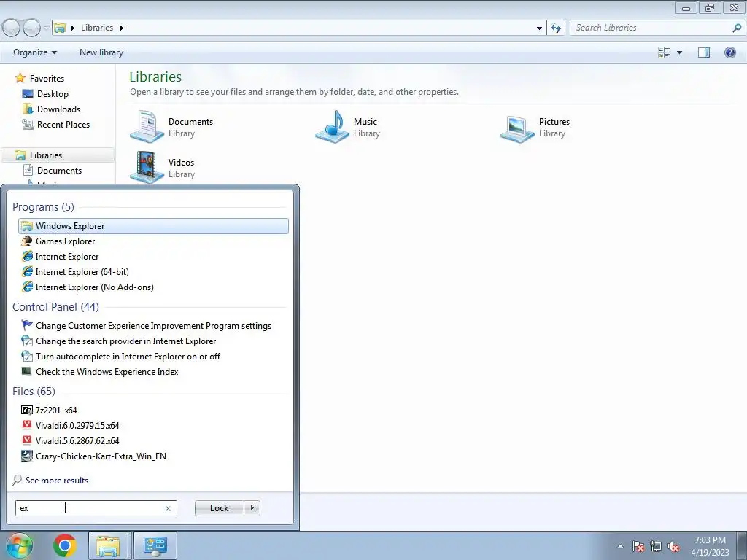Screen dimensions: 747x560
Task: Open the Organize dropdown menu
Action: pyautogui.click(x=35, y=52)
